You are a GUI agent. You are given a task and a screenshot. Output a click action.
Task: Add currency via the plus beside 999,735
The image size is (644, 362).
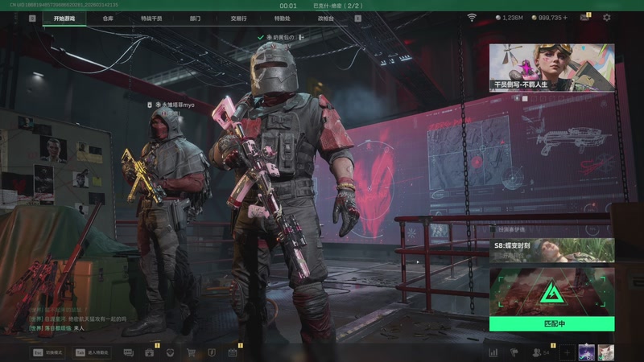coord(566,18)
